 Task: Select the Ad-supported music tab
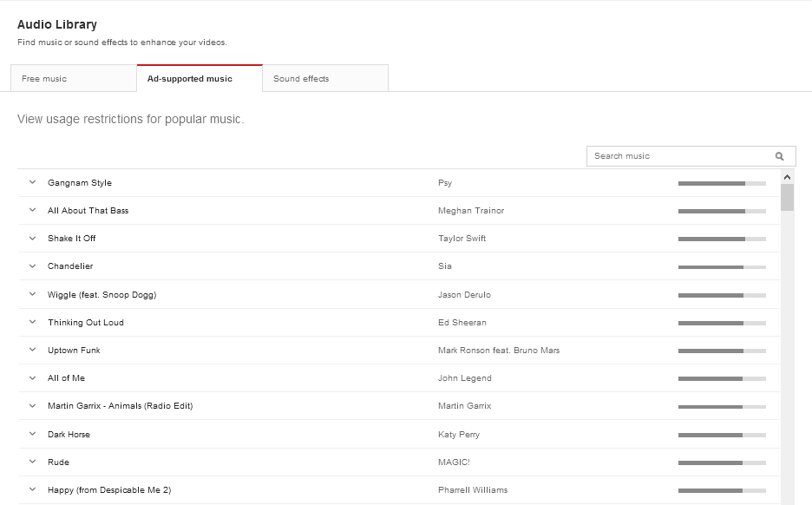(200, 78)
